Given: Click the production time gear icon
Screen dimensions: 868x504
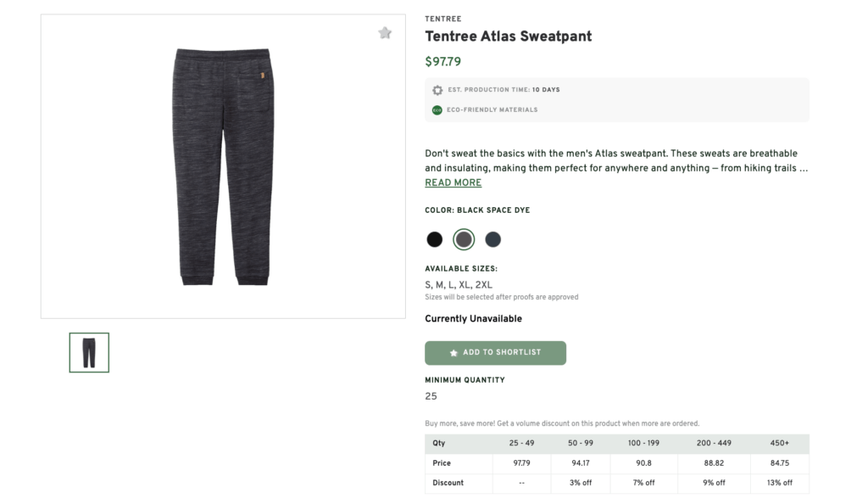Looking at the screenshot, I should [x=437, y=89].
